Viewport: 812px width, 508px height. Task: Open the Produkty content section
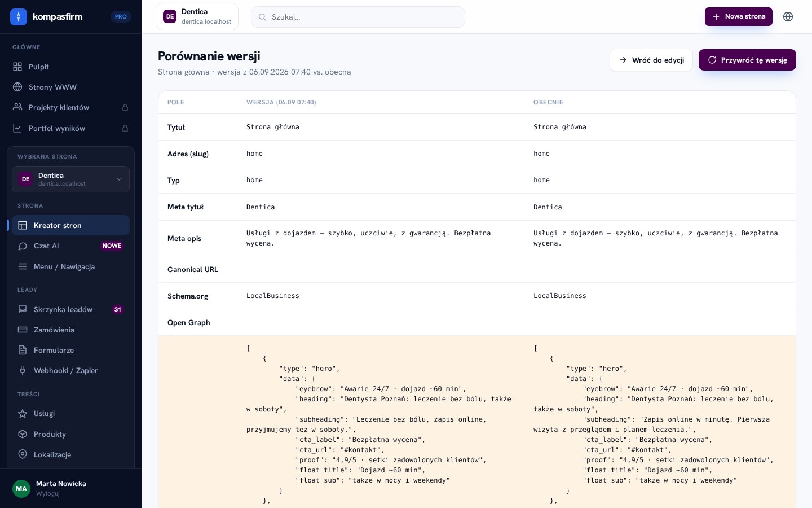coord(70,434)
